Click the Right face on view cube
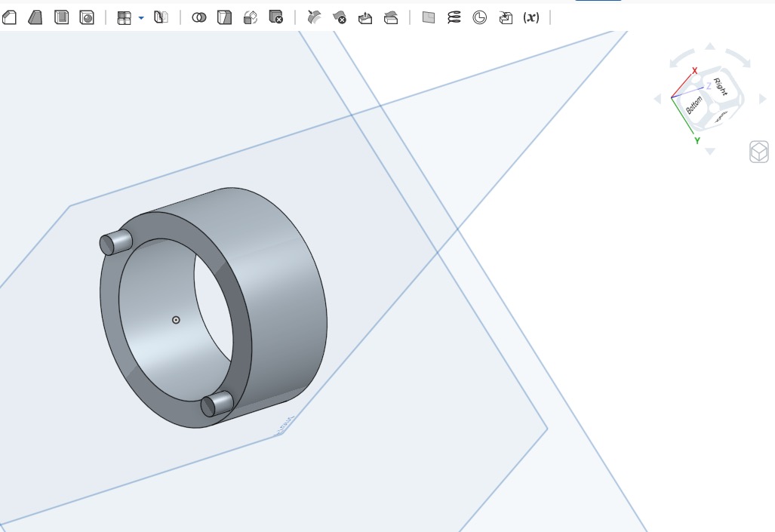The image size is (775, 532). pyautogui.click(x=718, y=88)
